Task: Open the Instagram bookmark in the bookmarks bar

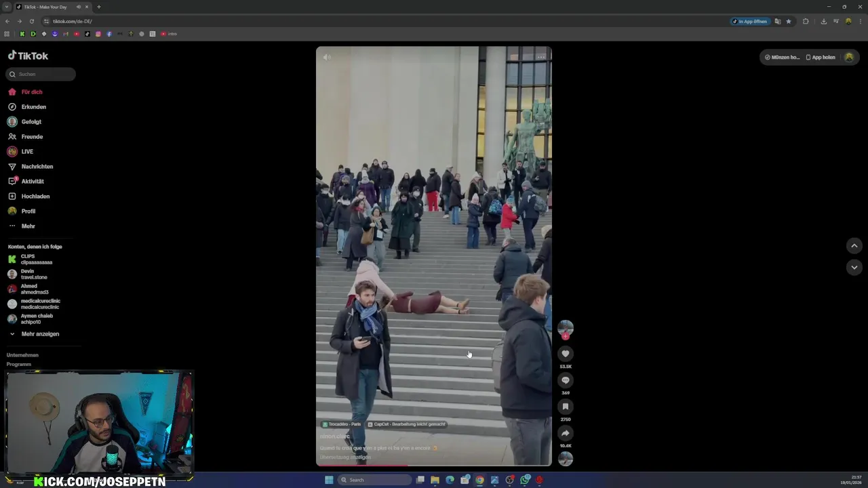Action: [98, 34]
